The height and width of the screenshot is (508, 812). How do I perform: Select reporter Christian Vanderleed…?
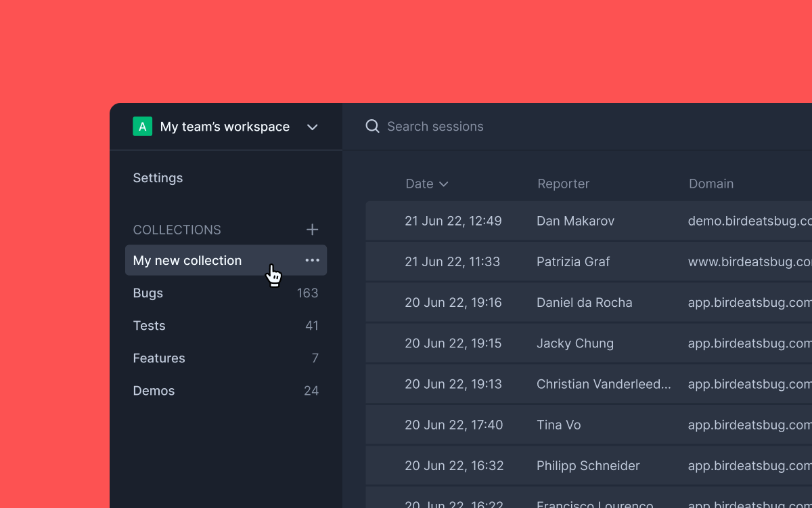(x=604, y=384)
